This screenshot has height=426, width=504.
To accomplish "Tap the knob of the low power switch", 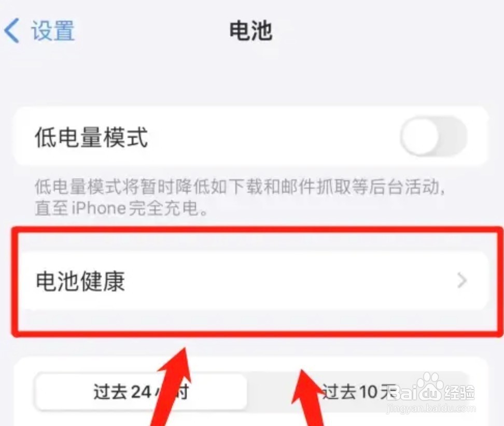I will point(420,136).
